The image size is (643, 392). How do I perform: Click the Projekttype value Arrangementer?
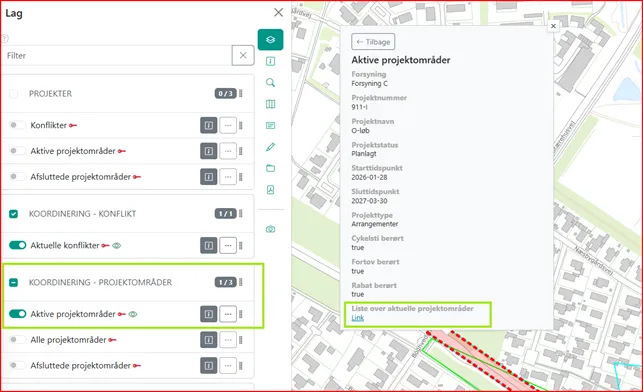coord(375,224)
